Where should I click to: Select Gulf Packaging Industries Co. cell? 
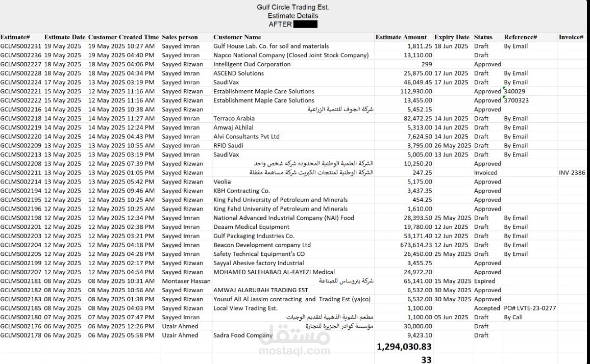point(254,236)
